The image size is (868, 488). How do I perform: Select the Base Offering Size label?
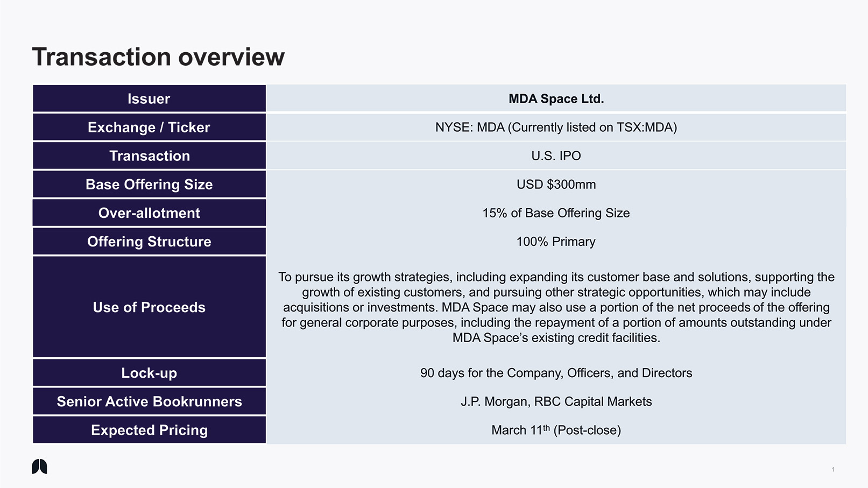pyautogui.click(x=149, y=185)
